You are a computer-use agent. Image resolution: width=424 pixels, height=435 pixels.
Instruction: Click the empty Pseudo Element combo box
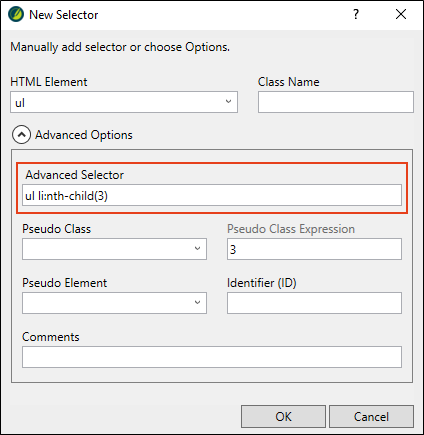[114, 303]
